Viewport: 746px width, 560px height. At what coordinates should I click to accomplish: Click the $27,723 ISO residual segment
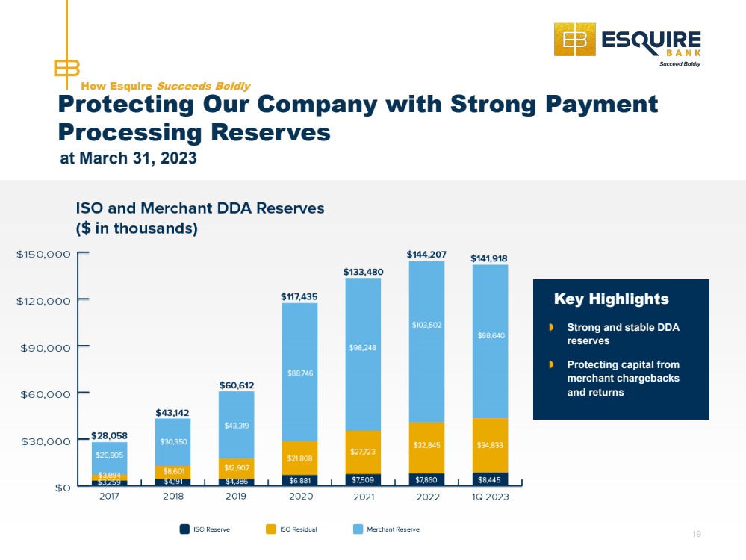[x=363, y=452]
